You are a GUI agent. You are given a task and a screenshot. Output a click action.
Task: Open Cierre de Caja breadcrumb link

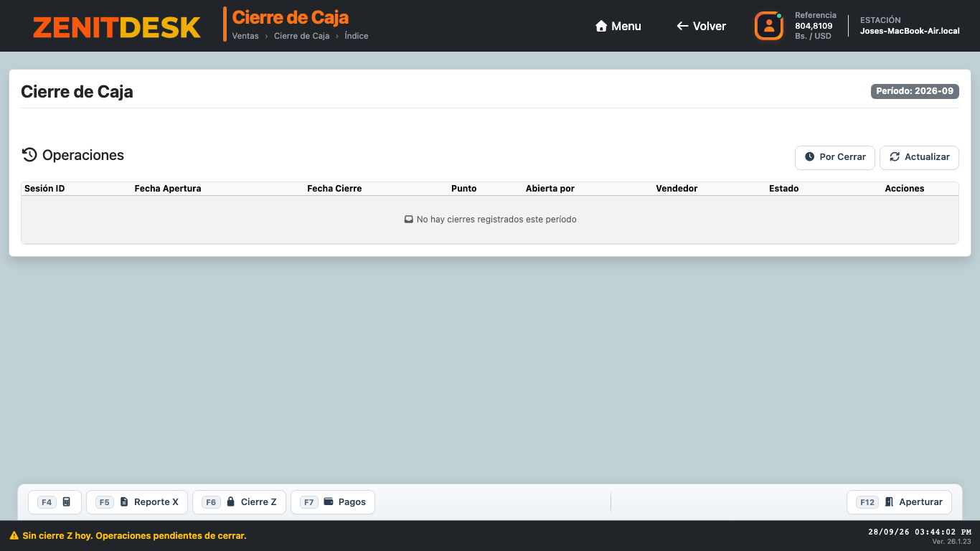pos(301,36)
